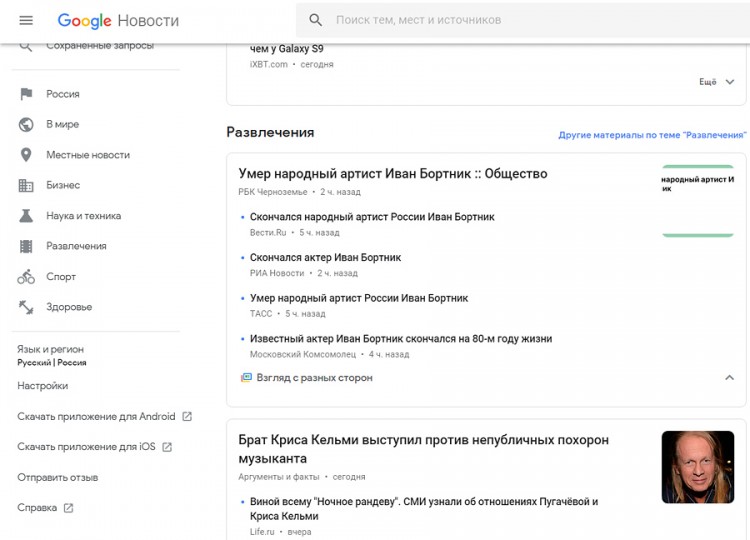Click the flag icon next to Россия
The height and width of the screenshot is (540, 750).
click(26, 94)
